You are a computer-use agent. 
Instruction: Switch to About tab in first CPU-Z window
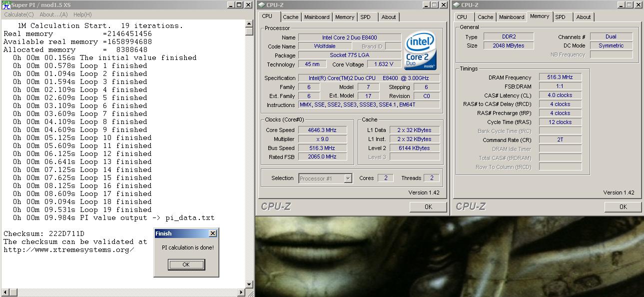pos(389,17)
